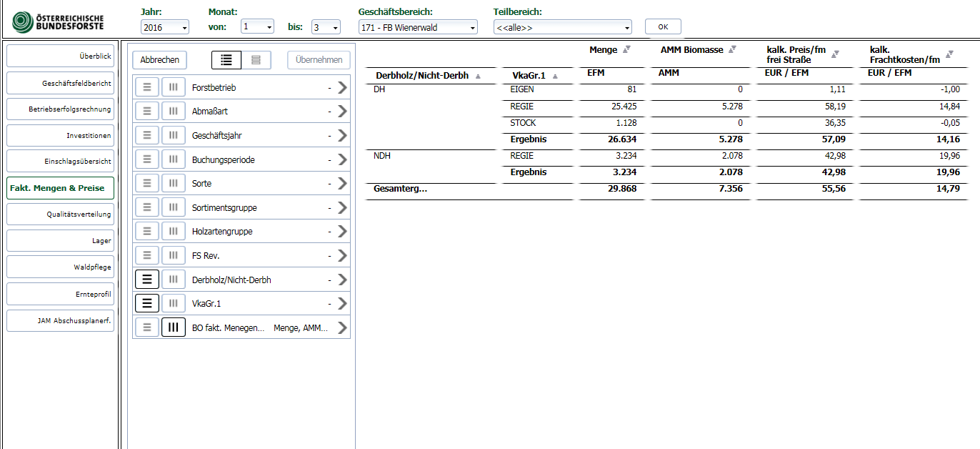
Task: Select the Fakt. Mengen & Preise report
Action: coord(60,188)
